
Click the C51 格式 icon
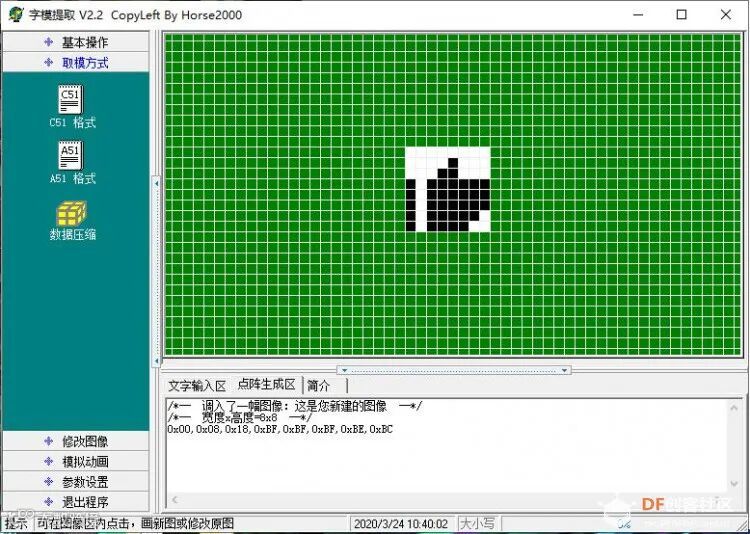click(x=71, y=100)
